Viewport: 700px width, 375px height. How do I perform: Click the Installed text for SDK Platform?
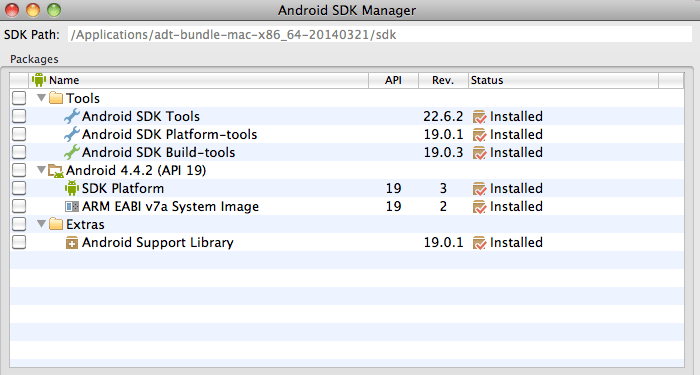click(x=517, y=188)
